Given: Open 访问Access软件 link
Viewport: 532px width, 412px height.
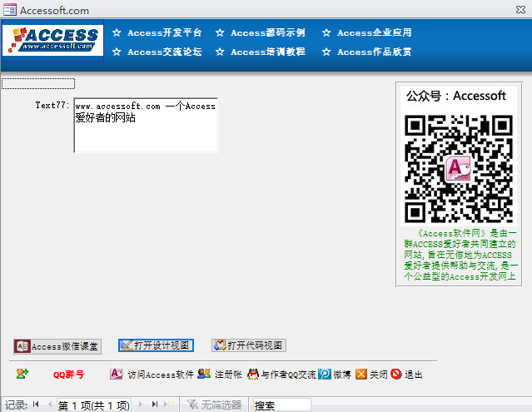Looking at the screenshot, I should tap(161, 375).
